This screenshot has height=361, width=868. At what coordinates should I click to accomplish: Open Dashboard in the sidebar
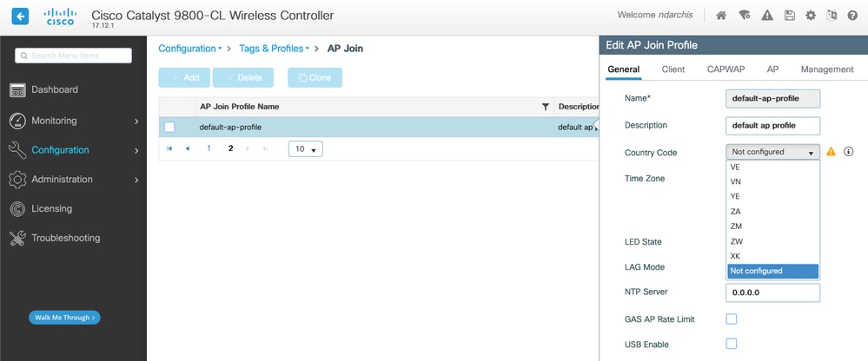tap(54, 89)
